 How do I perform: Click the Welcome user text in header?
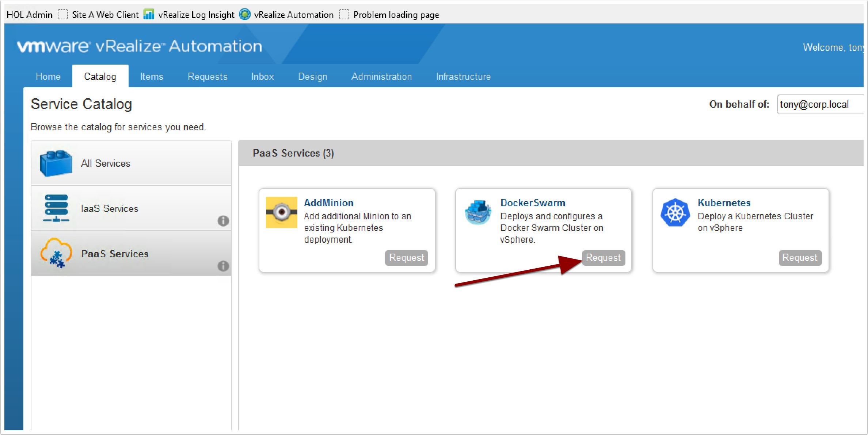pos(833,47)
